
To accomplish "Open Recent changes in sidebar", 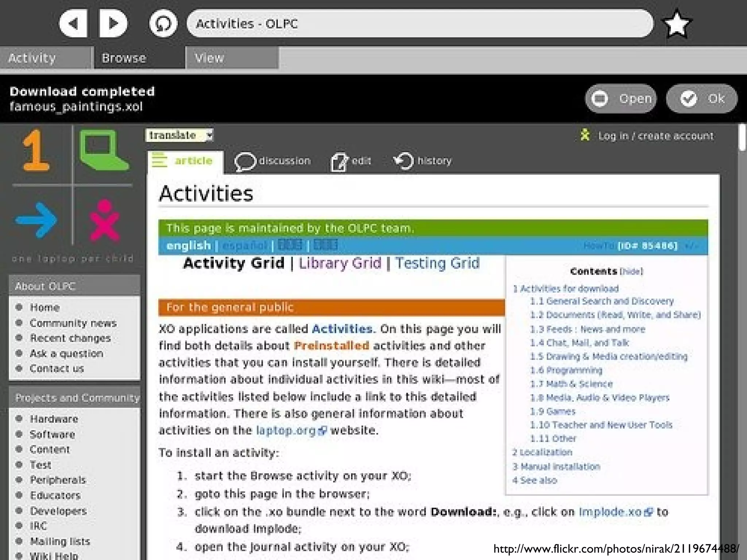I will [x=70, y=338].
